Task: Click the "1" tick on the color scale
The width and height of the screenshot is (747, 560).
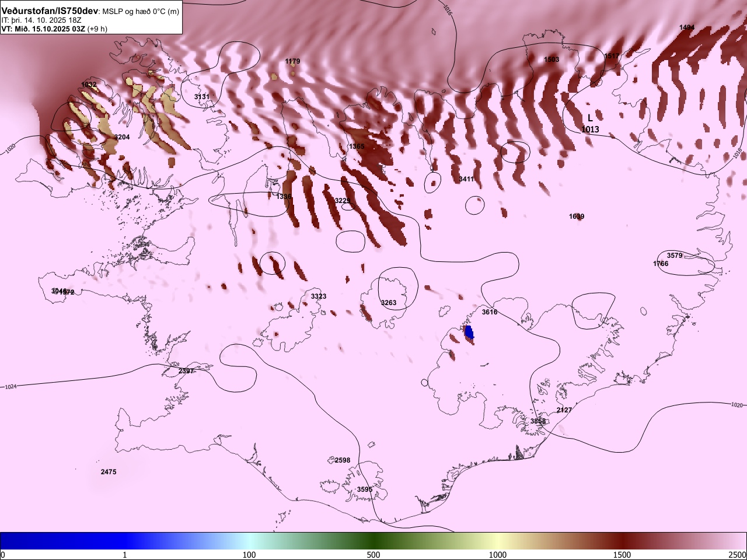Action: click(x=125, y=555)
